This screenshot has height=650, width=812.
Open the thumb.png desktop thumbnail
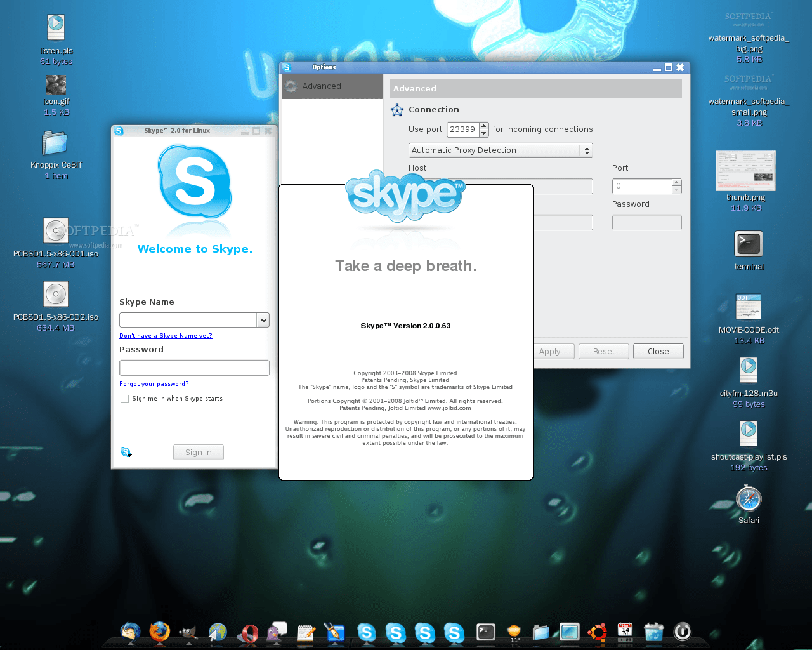pyautogui.click(x=745, y=171)
